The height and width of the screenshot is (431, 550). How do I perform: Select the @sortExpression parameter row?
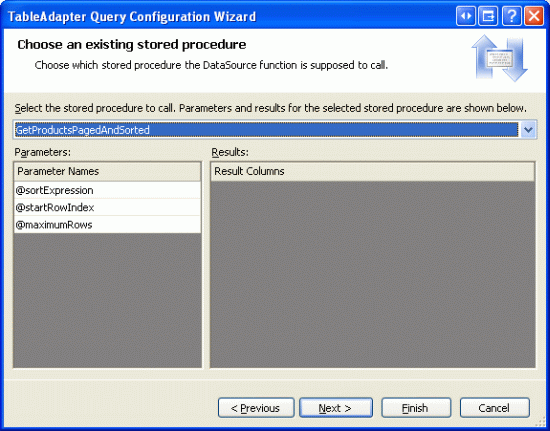point(107,190)
